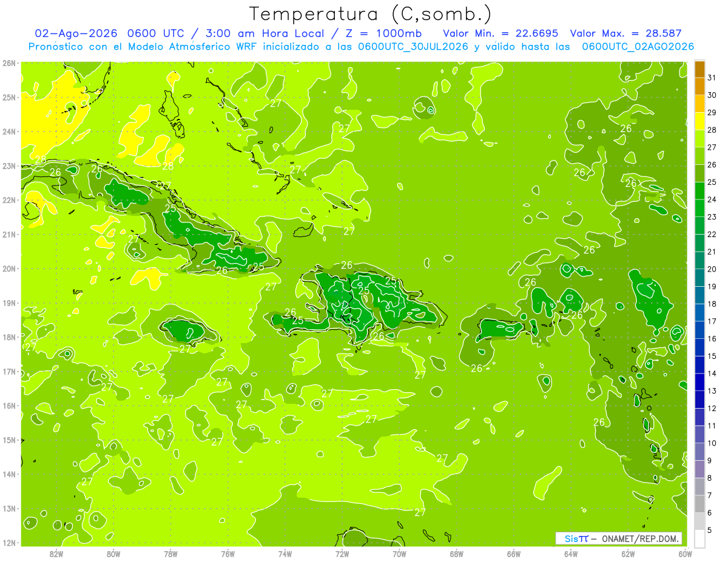Click the green color bar segment between 24 and 25
Screen dimensions: 728x562
pos(699,190)
